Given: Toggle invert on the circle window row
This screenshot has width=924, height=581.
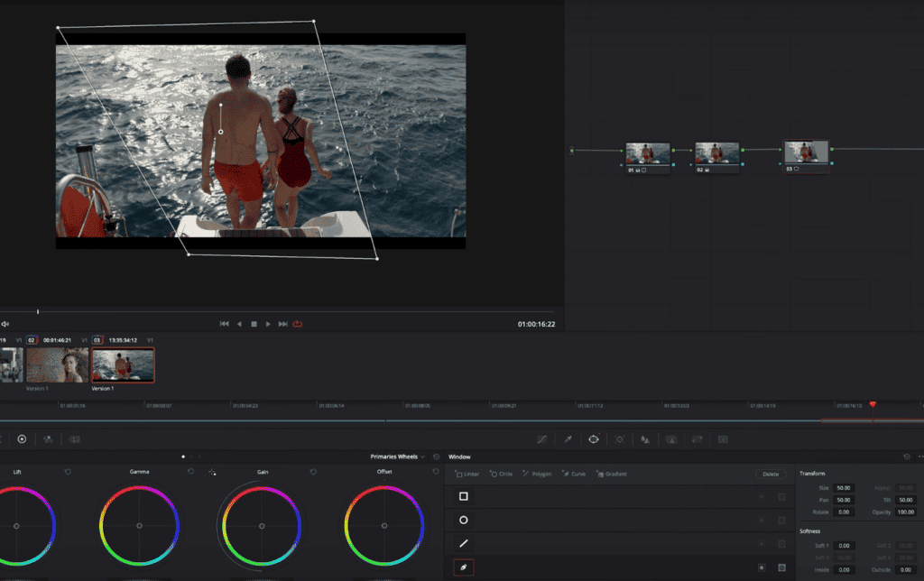Looking at the screenshot, I should [762, 521].
